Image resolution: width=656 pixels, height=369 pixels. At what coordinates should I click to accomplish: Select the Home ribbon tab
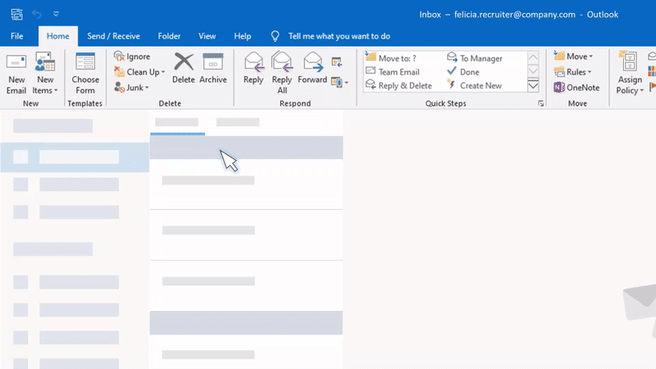pyautogui.click(x=58, y=36)
